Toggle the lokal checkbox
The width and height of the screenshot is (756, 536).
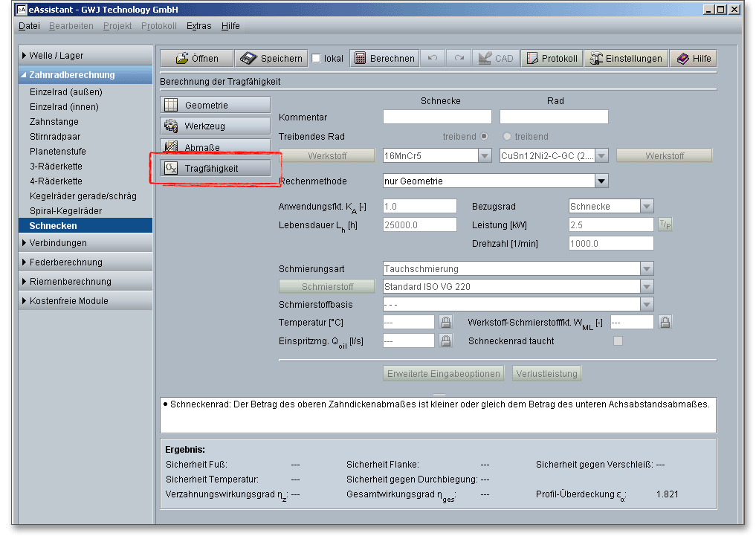pyautogui.click(x=316, y=59)
